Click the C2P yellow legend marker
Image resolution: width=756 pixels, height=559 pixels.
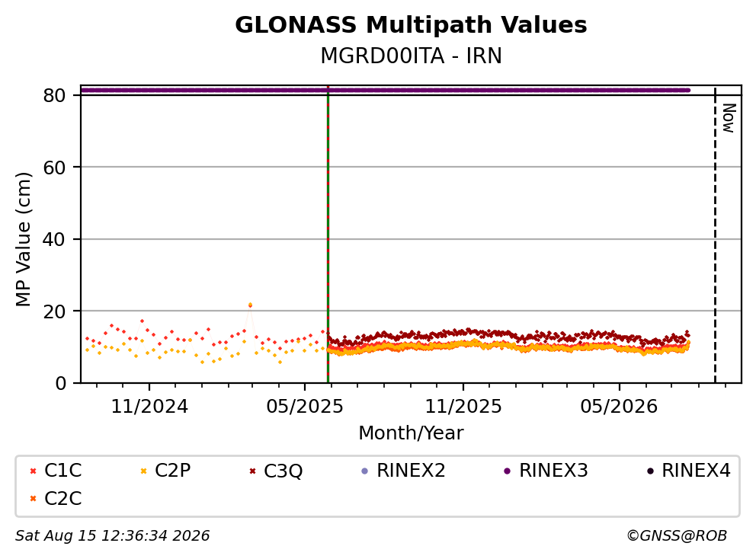[144, 471]
